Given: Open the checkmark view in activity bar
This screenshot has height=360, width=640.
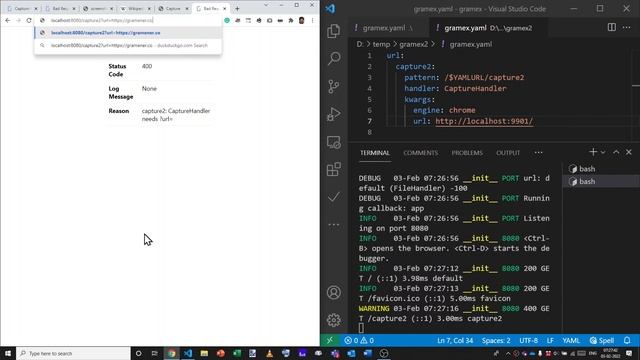Looking at the screenshot, I should tap(333, 197).
